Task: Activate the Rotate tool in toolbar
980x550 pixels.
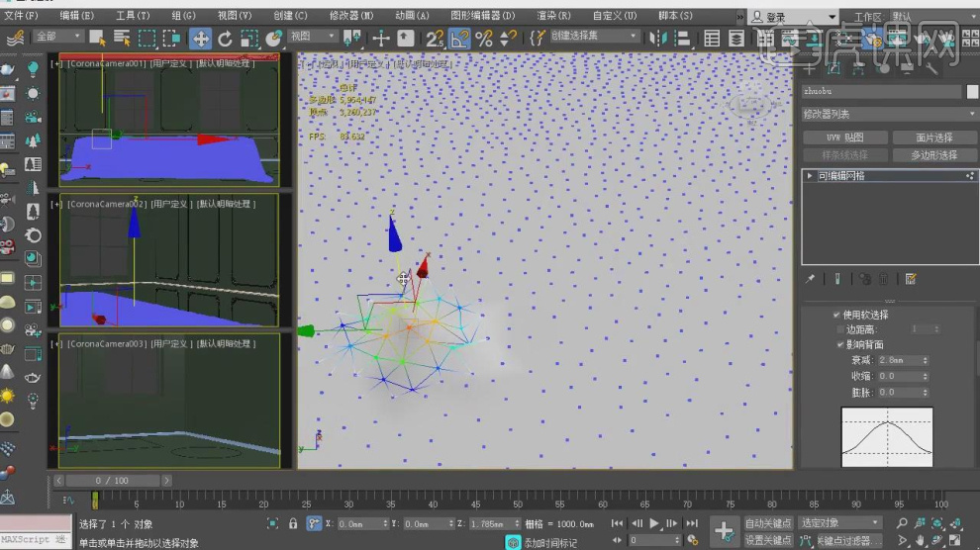Action: click(x=225, y=39)
